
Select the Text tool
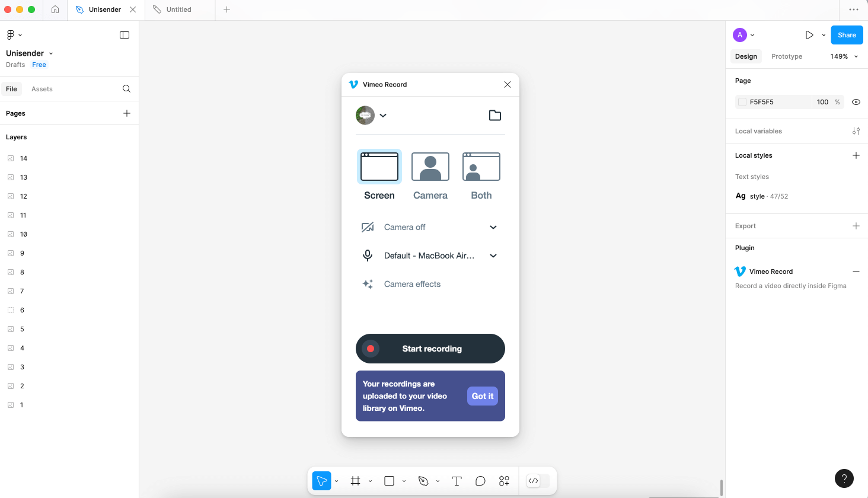click(457, 481)
